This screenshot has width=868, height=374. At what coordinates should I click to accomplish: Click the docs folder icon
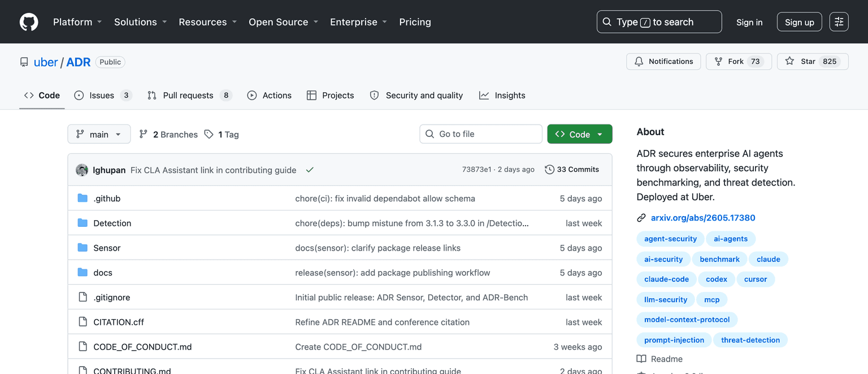coord(83,272)
